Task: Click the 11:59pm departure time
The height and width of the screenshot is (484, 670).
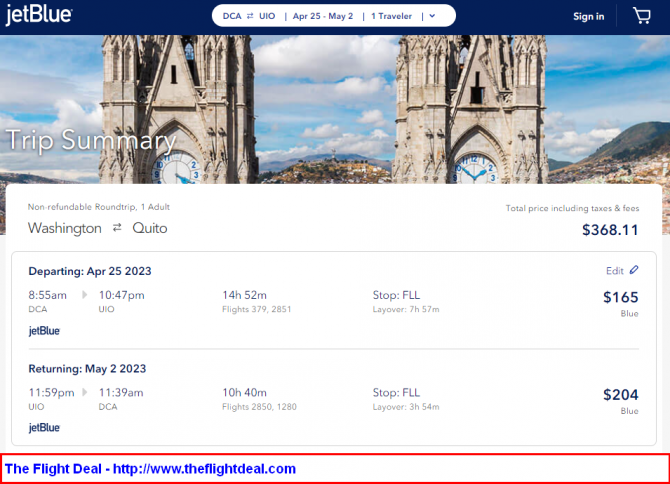Action: [x=51, y=393]
